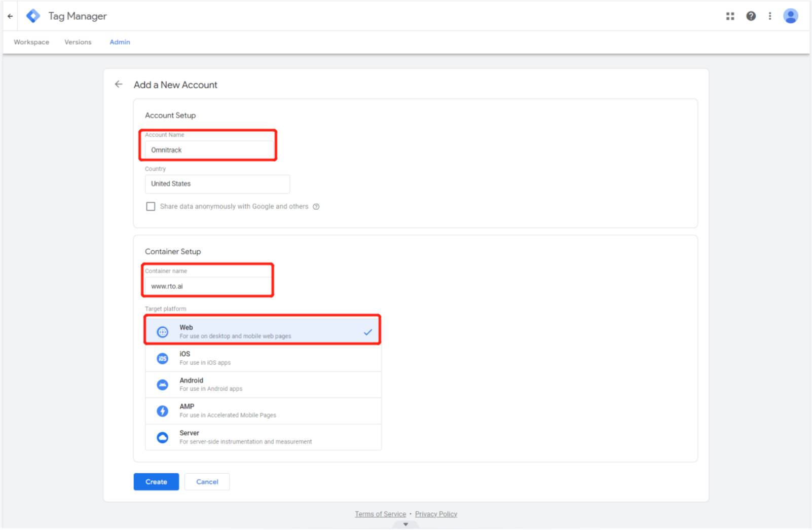Click 'For use on desktop and mobile web pages' text

235,336
